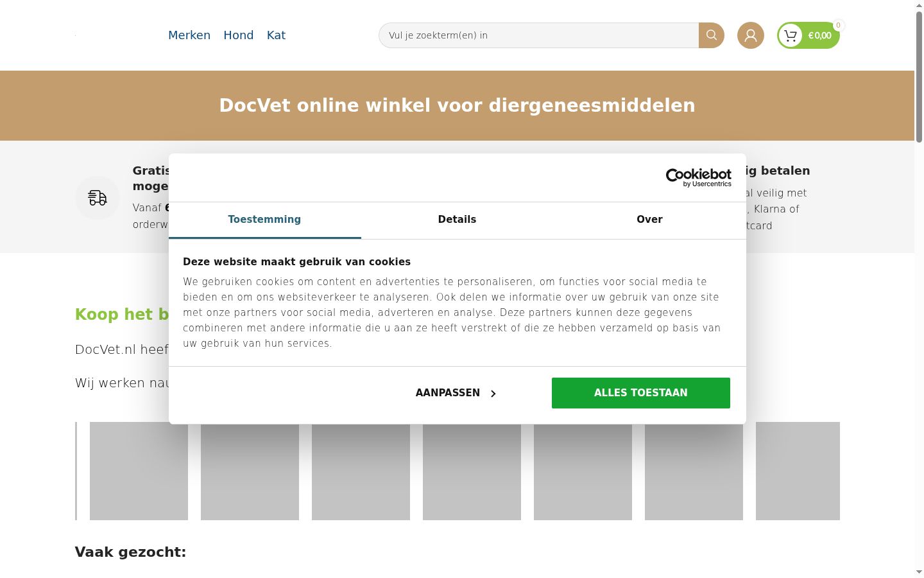924x578 pixels.
Task: Switch to the Toestemming tab
Action: click(264, 220)
